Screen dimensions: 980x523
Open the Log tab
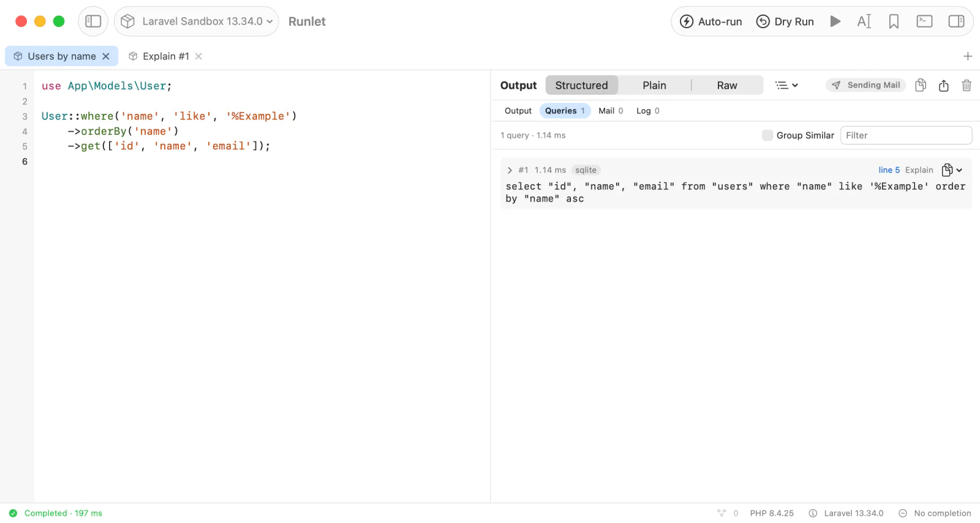pos(648,111)
